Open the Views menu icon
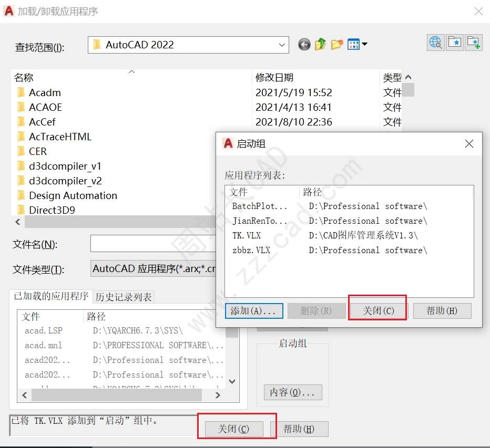 point(357,44)
